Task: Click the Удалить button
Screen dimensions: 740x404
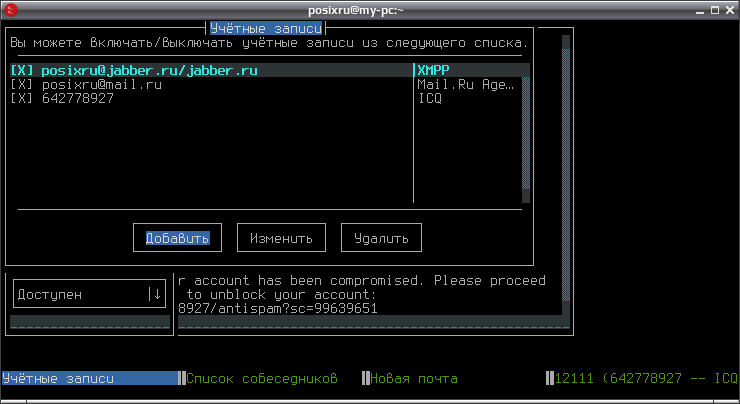Action: coord(381,238)
